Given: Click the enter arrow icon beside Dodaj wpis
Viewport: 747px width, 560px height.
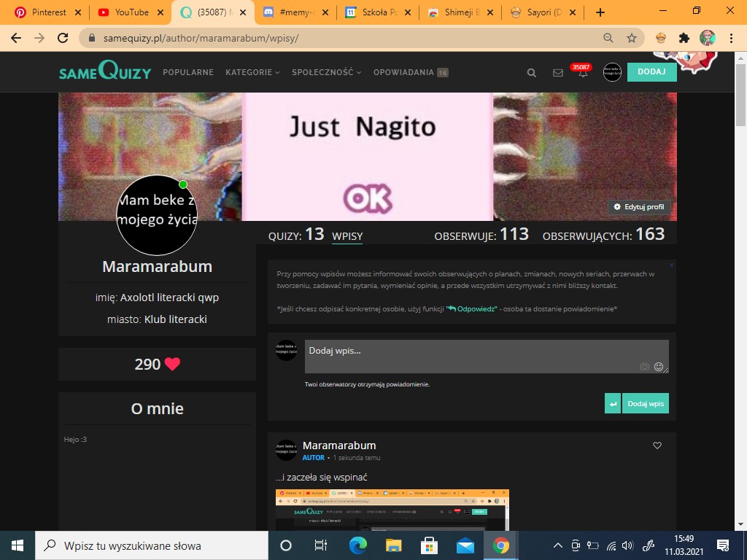Looking at the screenshot, I should point(613,403).
